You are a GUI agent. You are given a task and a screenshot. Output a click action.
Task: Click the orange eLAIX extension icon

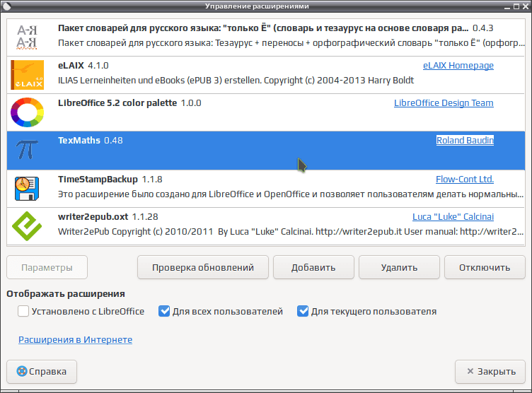27,75
